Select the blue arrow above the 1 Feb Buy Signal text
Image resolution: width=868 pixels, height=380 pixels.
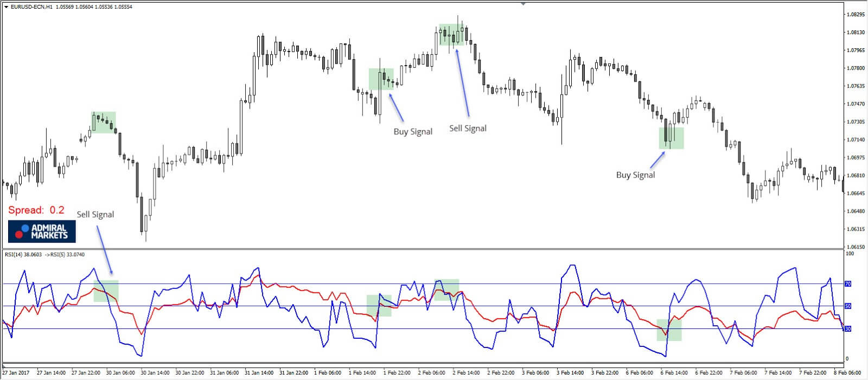tap(396, 107)
